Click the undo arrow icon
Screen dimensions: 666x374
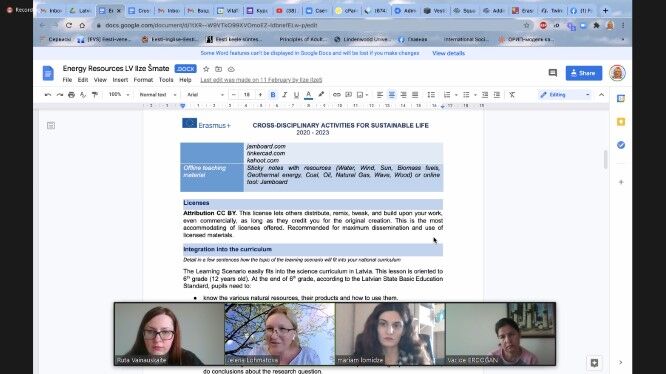click(48, 95)
